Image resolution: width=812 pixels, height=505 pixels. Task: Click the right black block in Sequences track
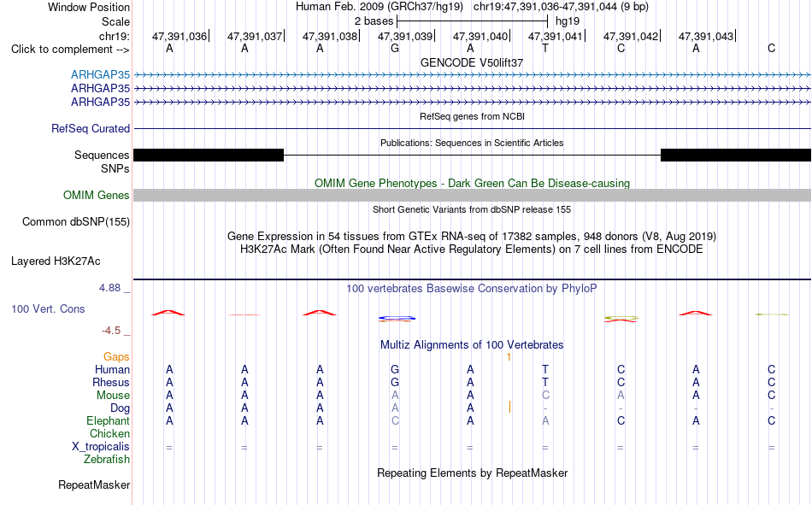(736, 155)
